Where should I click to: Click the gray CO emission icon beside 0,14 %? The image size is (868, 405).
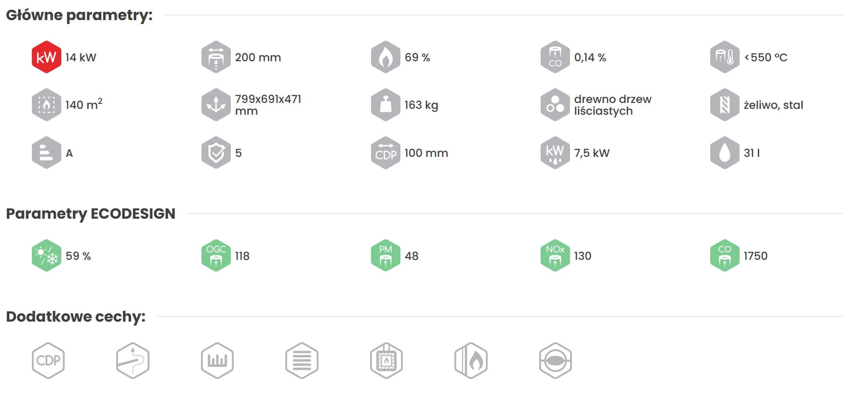pyautogui.click(x=555, y=57)
